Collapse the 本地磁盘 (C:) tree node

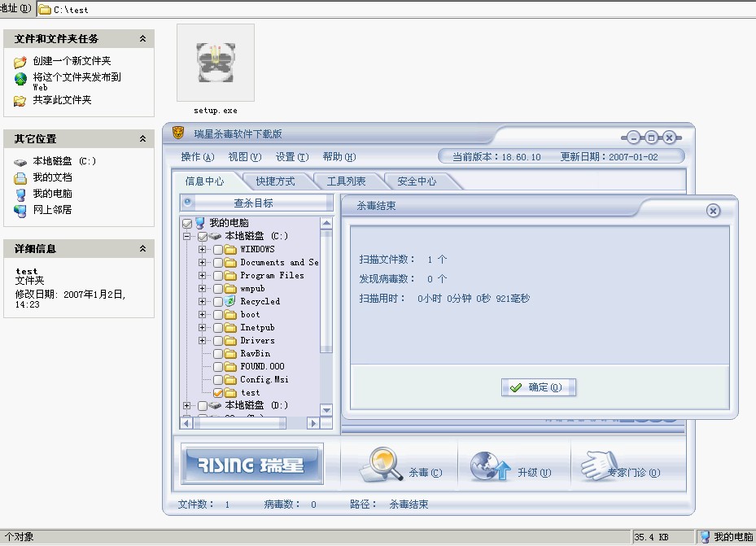pyautogui.click(x=187, y=237)
